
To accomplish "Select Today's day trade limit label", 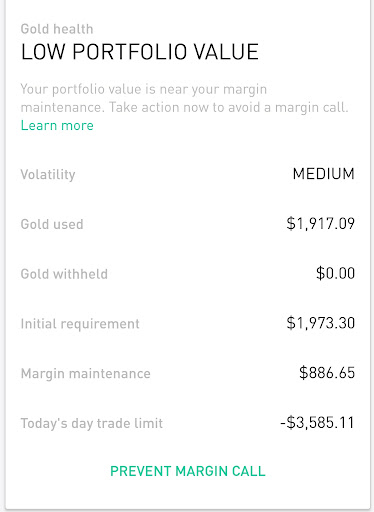I will [x=92, y=423].
